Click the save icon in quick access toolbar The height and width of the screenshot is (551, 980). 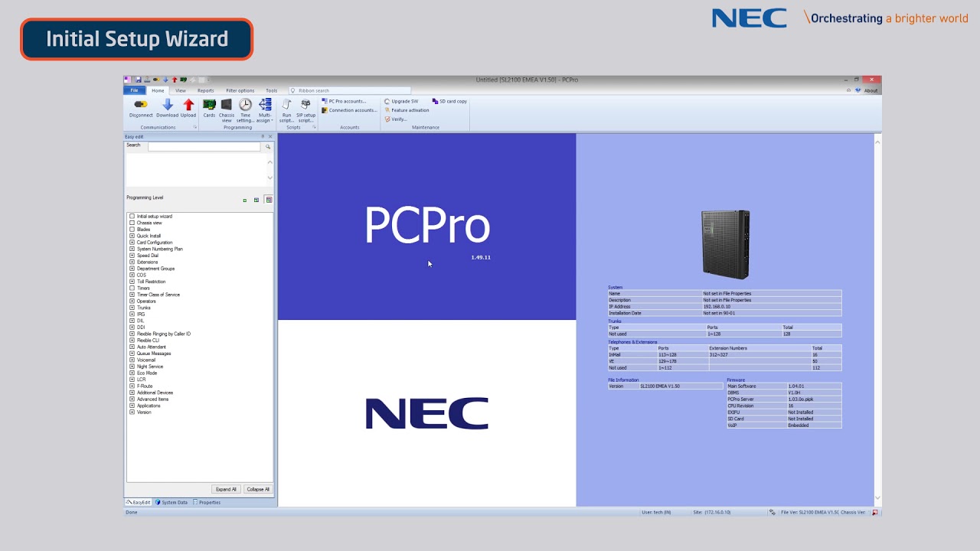coord(138,80)
